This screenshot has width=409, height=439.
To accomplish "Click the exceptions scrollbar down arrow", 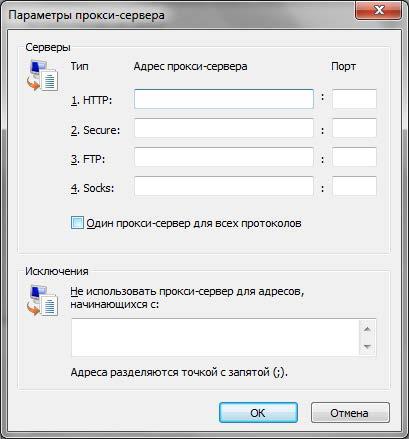I will [x=367, y=347].
